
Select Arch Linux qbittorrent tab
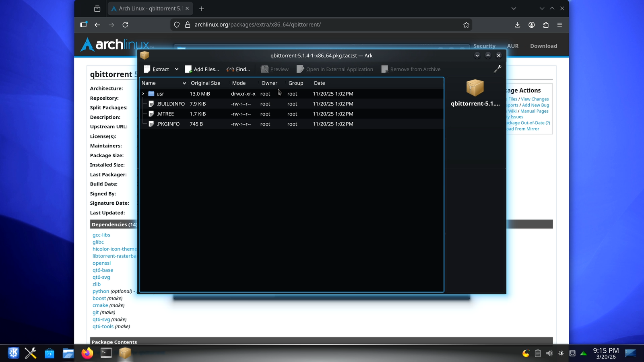click(150, 8)
